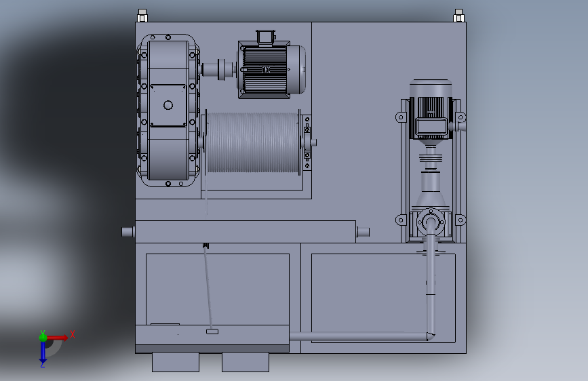
Task: Select the right protruding shaft end of the beam
Action: tap(363, 232)
